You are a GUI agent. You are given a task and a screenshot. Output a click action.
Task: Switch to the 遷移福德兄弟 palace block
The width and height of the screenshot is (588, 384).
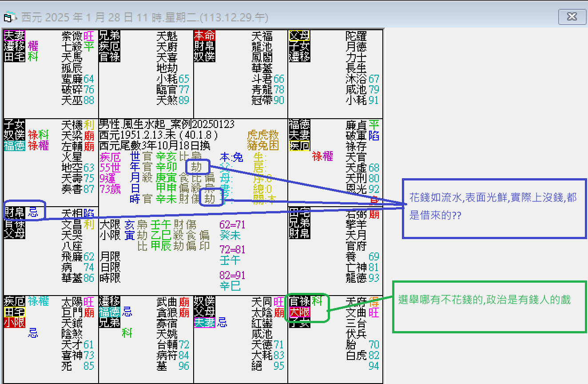110,311
